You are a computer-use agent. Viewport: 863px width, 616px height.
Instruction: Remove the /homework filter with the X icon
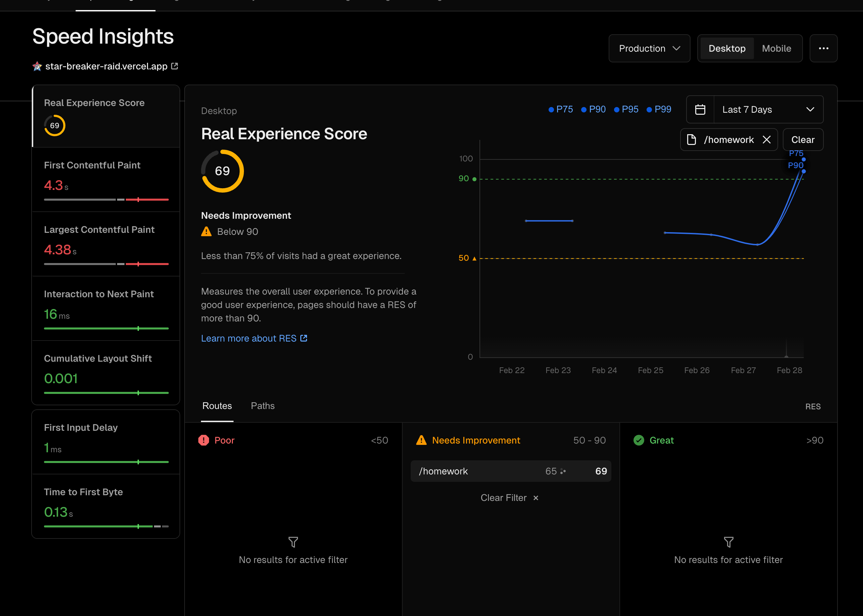(767, 140)
